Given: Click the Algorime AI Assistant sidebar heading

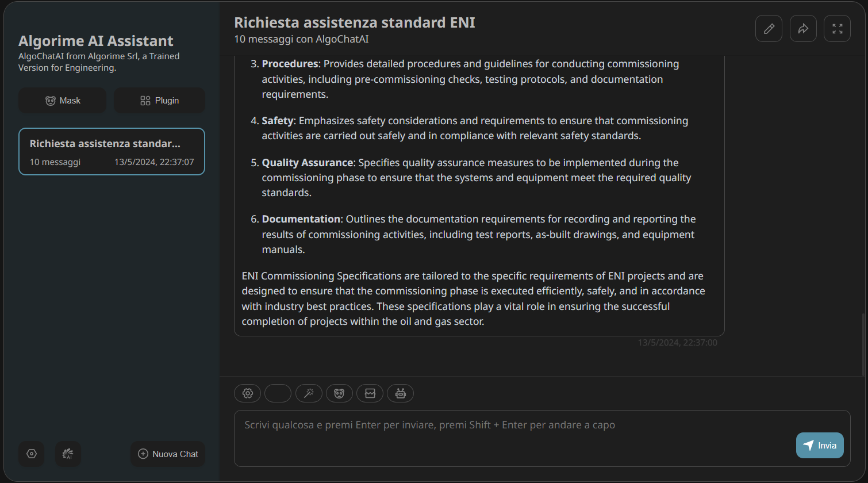Looking at the screenshot, I should 96,41.
